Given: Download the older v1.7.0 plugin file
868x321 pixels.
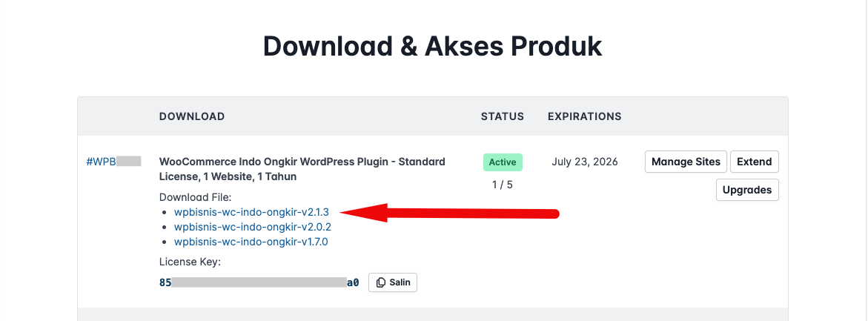Looking at the screenshot, I should coord(251,242).
